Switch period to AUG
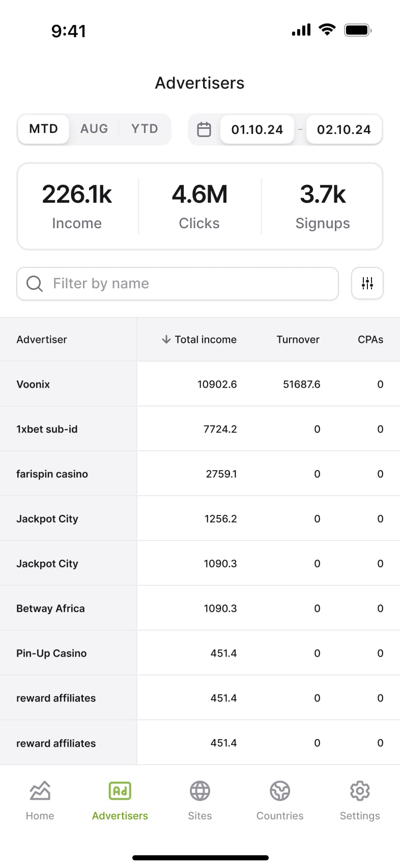Image resolution: width=400 pixels, height=868 pixels. click(x=94, y=129)
